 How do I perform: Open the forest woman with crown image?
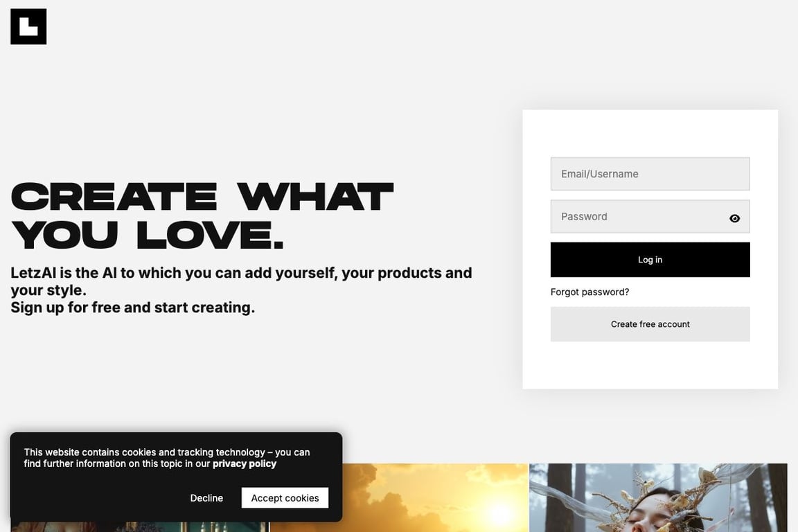658,498
